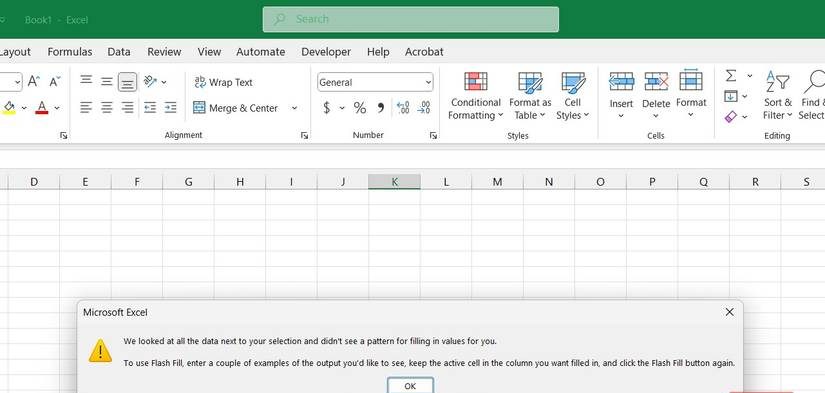The height and width of the screenshot is (393, 825).
Task: Apply Middle Align to cell contents
Action: pyautogui.click(x=107, y=82)
